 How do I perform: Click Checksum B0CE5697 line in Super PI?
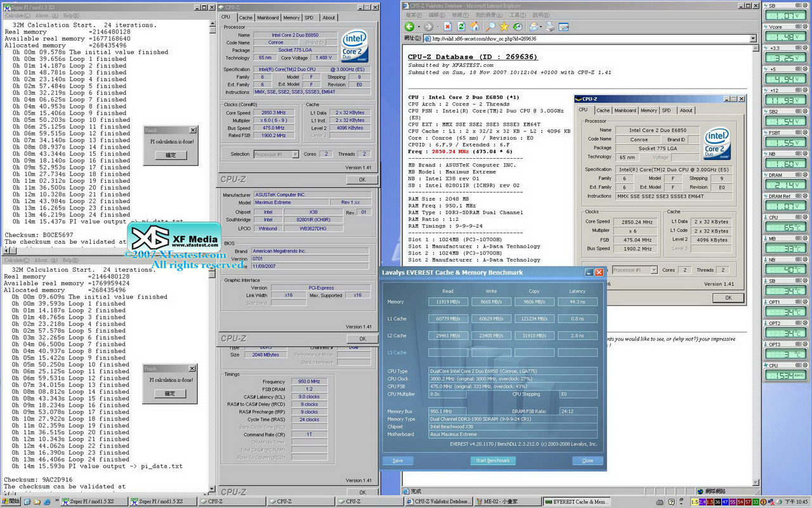pos(39,234)
